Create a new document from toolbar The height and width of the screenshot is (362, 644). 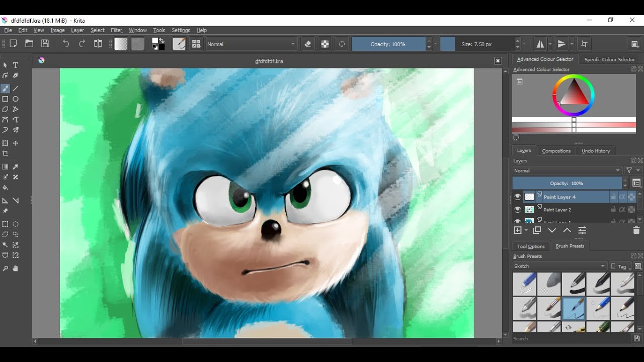(x=13, y=44)
